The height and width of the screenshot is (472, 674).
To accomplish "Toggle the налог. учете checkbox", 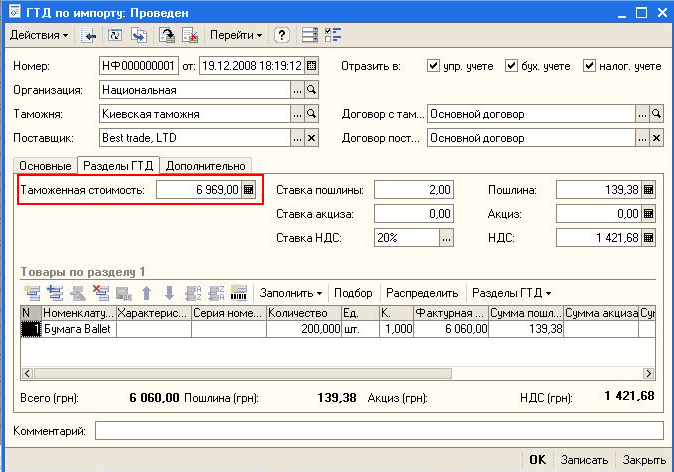I will pyautogui.click(x=590, y=66).
